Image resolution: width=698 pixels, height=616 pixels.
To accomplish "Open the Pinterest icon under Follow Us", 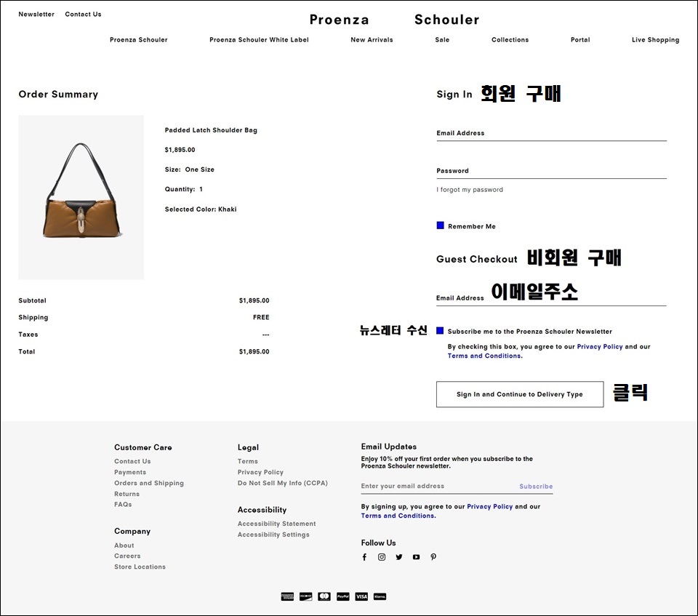I will [433, 557].
